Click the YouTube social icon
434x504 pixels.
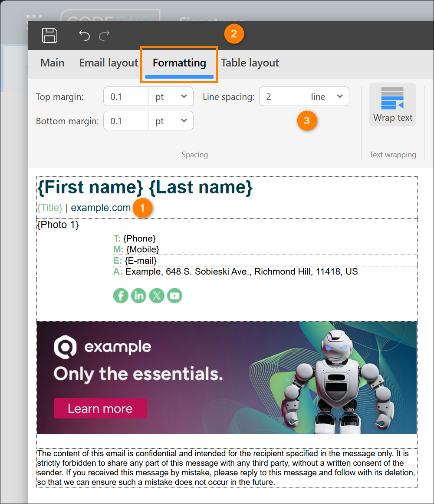pos(174,296)
